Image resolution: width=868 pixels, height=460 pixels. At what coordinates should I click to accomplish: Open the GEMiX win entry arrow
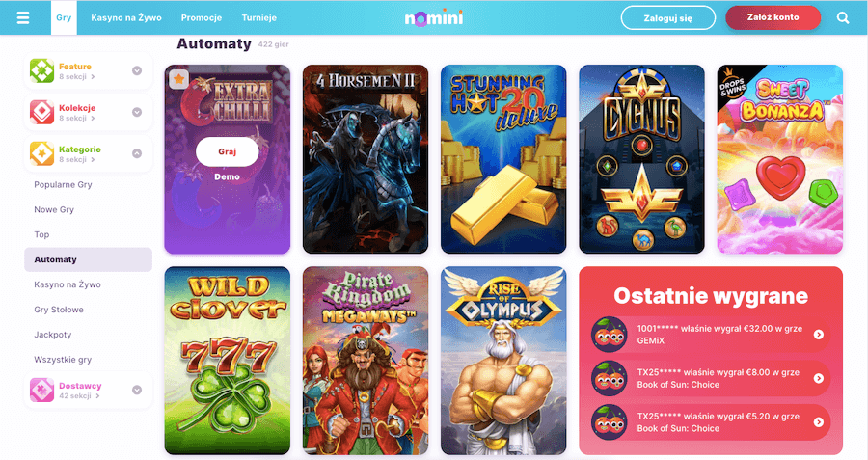pyautogui.click(x=818, y=335)
